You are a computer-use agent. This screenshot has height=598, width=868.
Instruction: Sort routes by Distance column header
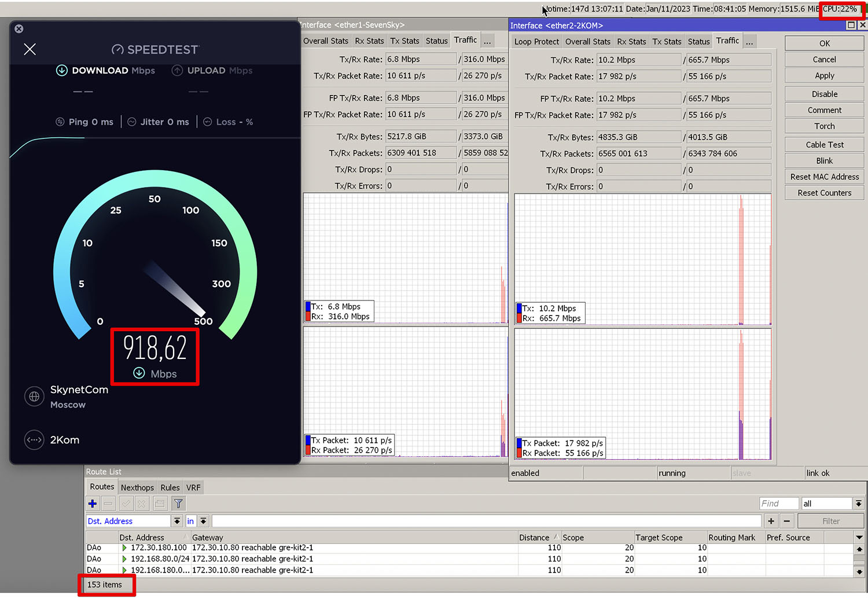pos(539,537)
